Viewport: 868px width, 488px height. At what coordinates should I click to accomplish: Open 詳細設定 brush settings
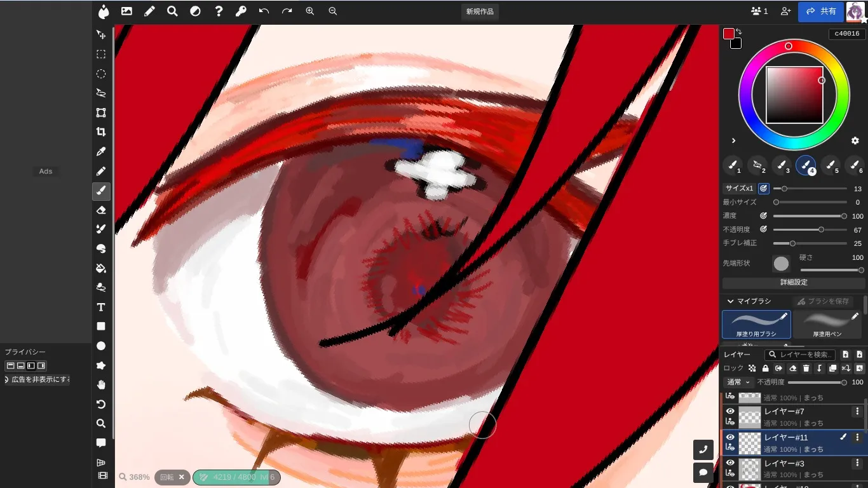tap(794, 282)
